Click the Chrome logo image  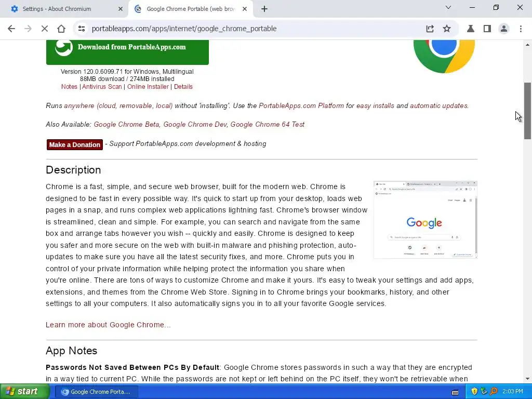pos(444,56)
